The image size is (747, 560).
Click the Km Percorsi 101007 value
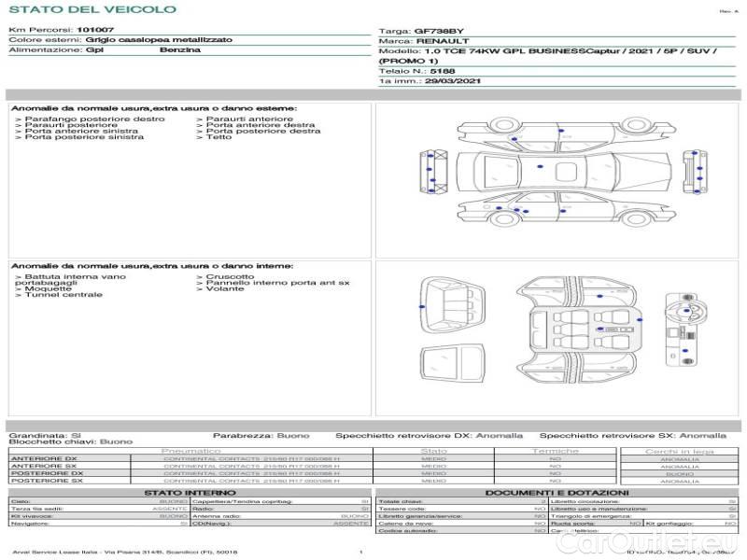pos(95,30)
